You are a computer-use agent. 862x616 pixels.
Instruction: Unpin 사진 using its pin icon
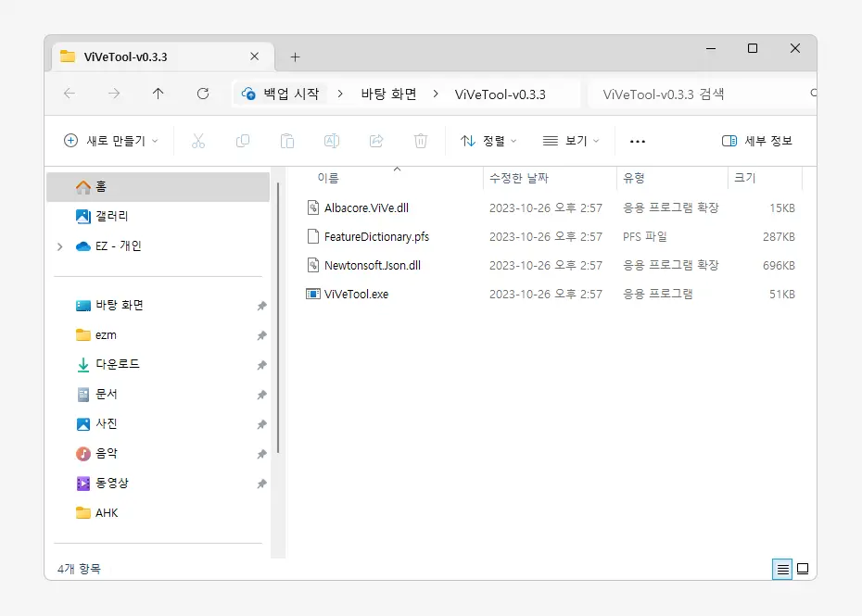pos(261,425)
